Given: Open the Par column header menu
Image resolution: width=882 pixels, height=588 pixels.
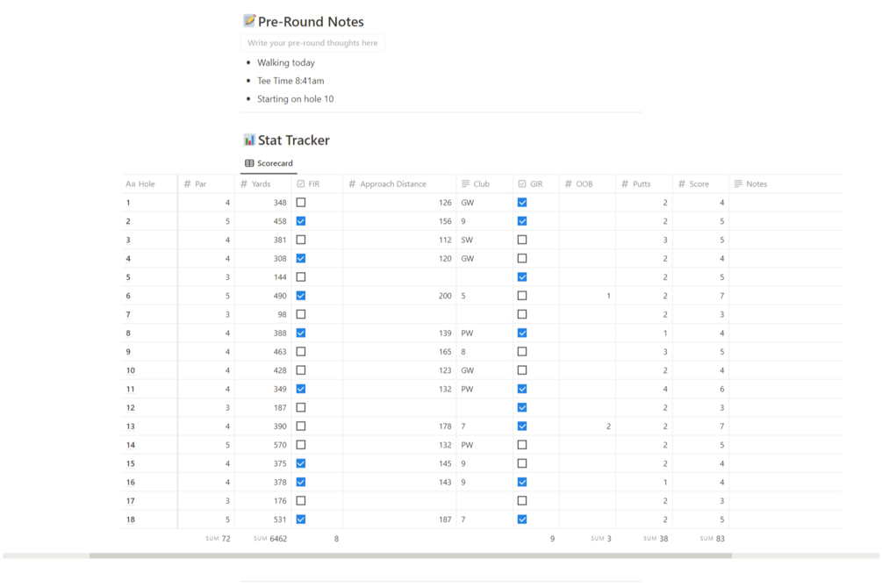Looking at the screenshot, I should (x=206, y=184).
